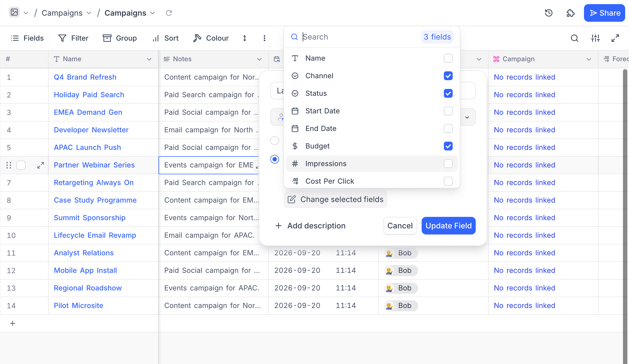Open the Sort menu

coord(166,38)
